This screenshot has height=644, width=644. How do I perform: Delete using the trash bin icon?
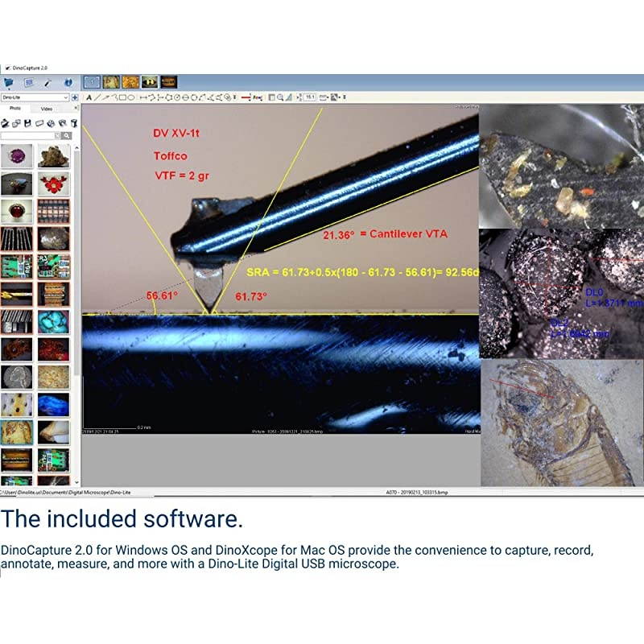[x=73, y=123]
